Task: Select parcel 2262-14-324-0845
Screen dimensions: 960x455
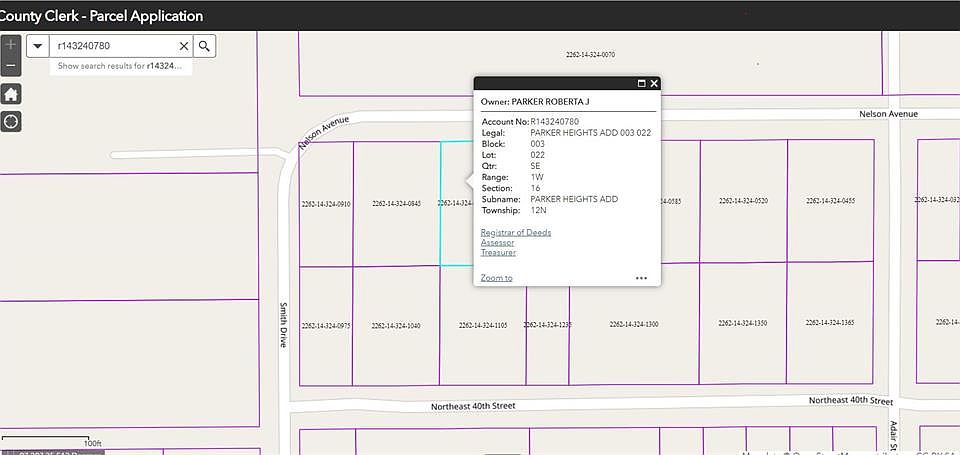Action: click(396, 204)
